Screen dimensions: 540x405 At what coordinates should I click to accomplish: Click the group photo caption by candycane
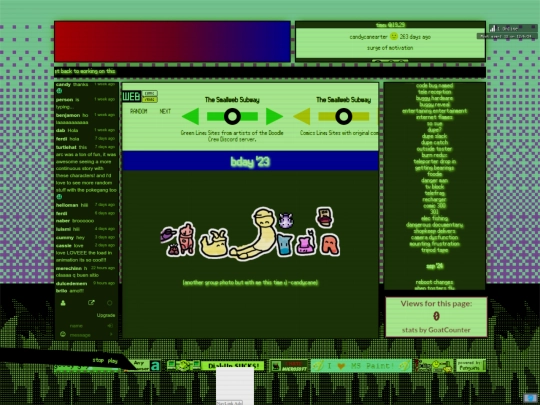[250, 282]
